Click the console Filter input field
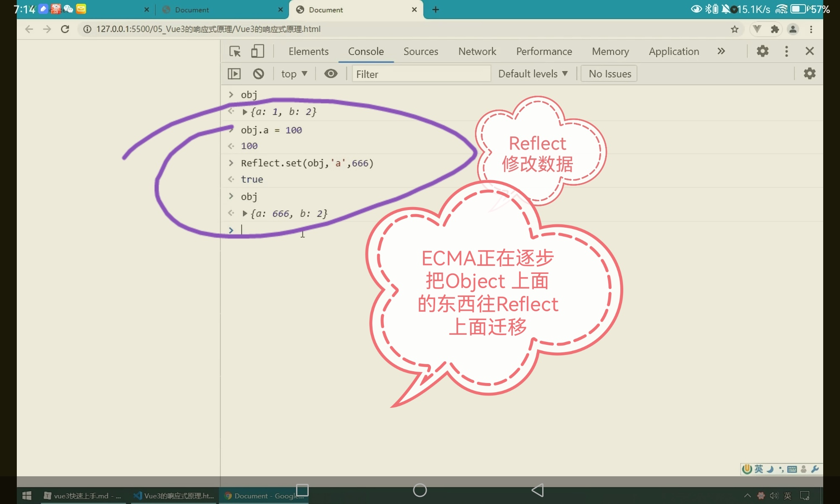This screenshot has height=504, width=840. click(421, 74)
